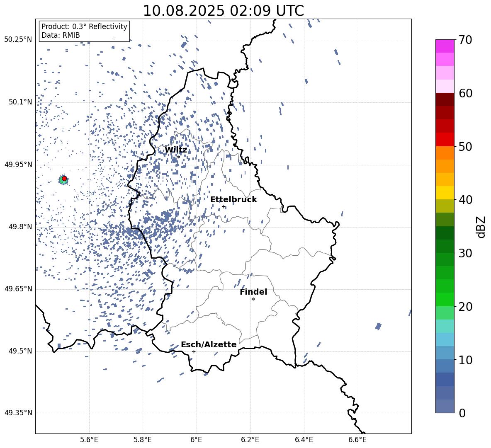Click the Findel cross marker

coord(253,299)
